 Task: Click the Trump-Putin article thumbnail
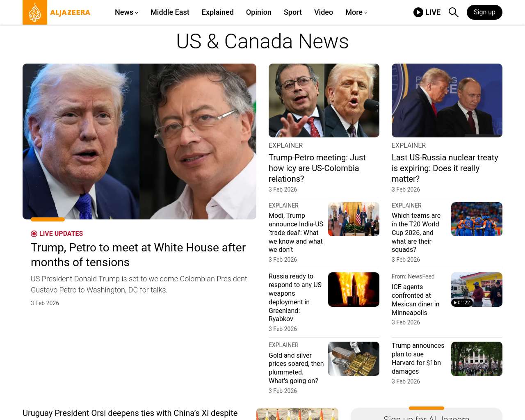[447, 100]
